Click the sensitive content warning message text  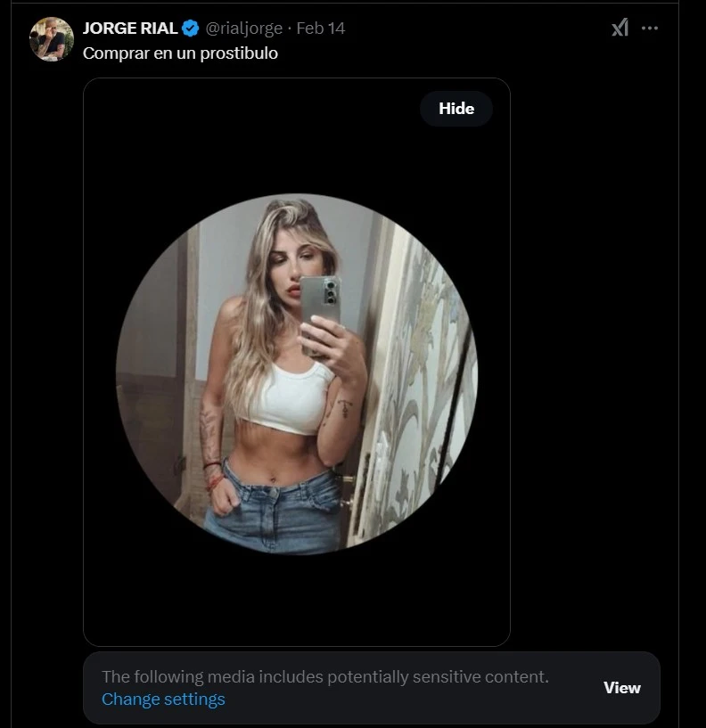324,677
